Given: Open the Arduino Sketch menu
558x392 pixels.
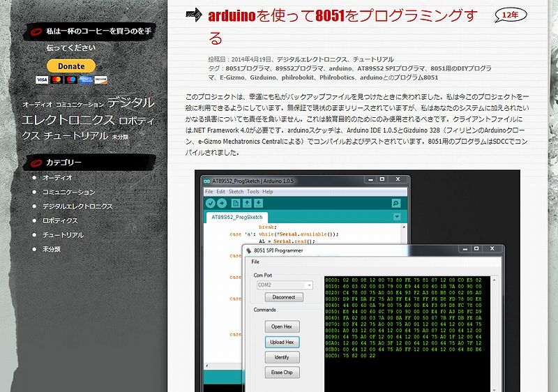Looking at the screenshot, I should coord(236,192).
